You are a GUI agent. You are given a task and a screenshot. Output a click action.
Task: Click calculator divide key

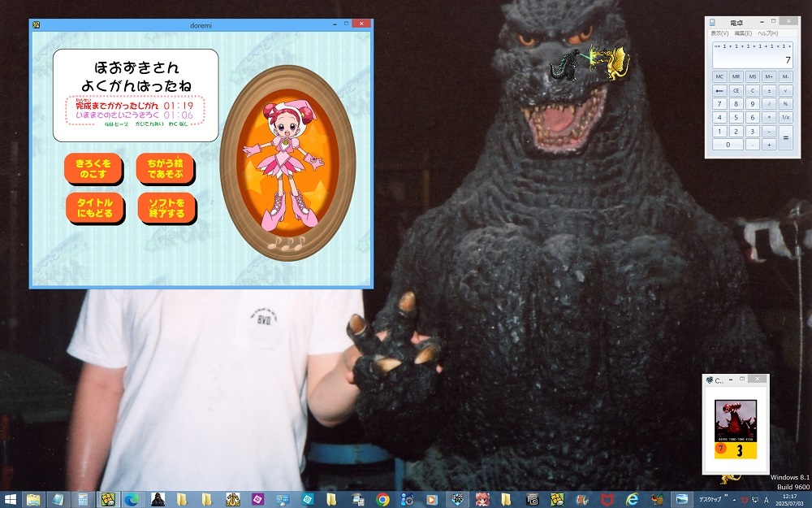point(769,104)
